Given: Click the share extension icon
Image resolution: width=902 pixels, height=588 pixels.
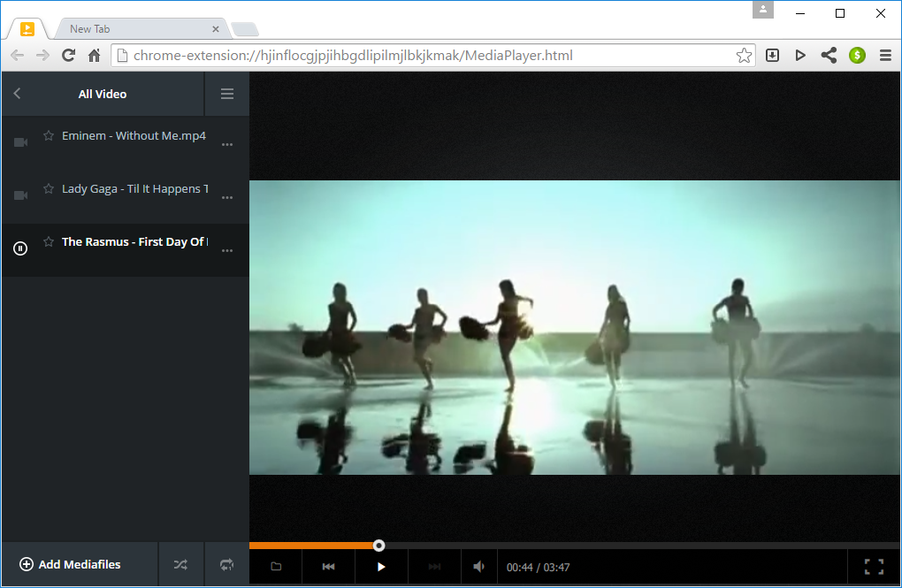Looking at the screenshot, I should tap(829, 55).
